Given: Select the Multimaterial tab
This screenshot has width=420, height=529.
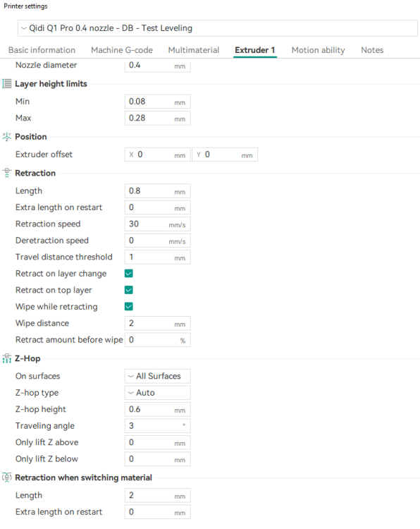Looking at the screenshot, I should [x=194, y=50].
